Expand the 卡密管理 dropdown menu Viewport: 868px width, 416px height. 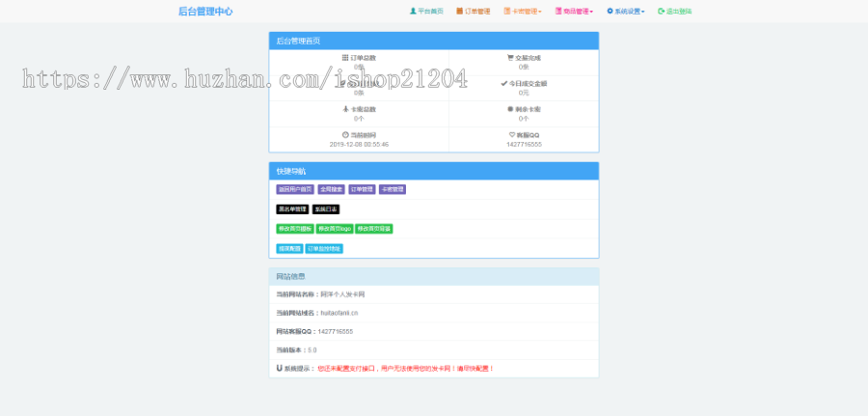tap(523, 11)
